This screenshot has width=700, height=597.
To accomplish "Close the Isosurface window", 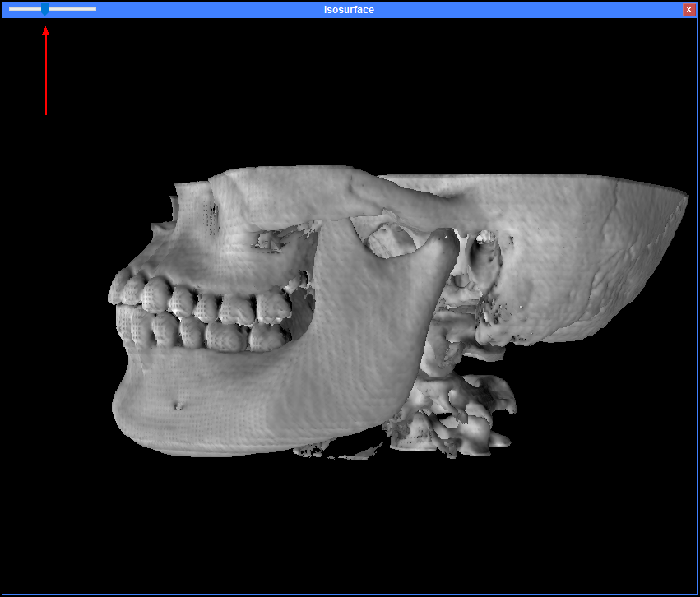I will [x=688, y=9].
